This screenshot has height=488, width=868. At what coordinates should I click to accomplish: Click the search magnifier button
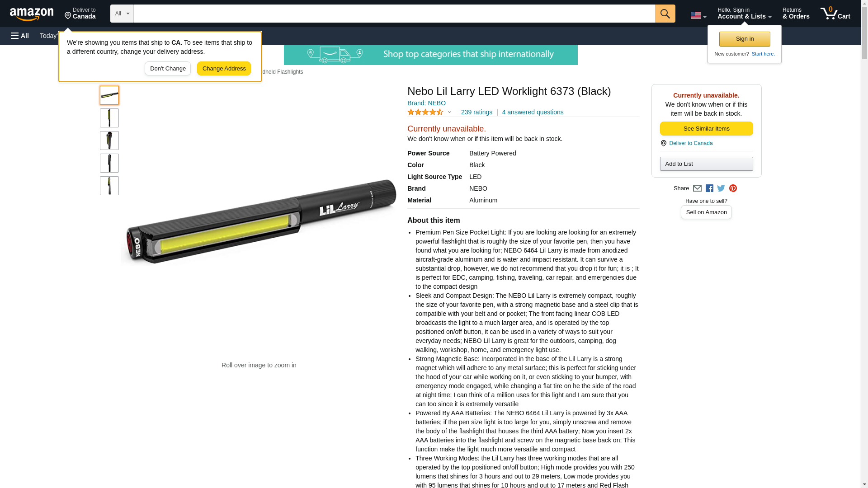[665, 14]
